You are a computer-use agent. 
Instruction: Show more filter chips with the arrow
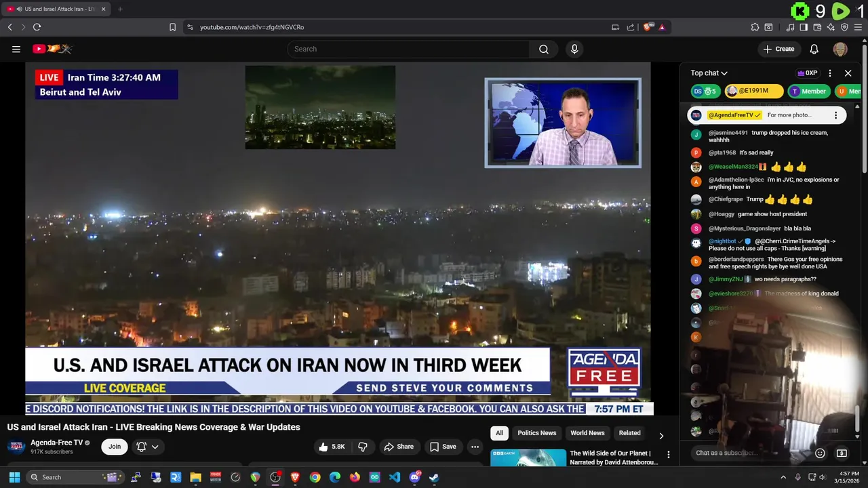pos(661,435)
